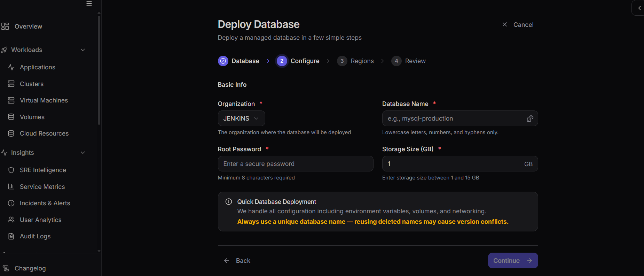Click the Insights section header

coord(44,153)
